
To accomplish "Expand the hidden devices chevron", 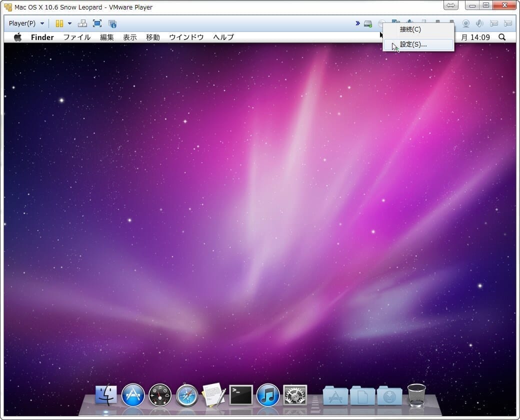I will pyautogui.click(x=357, y=23).
